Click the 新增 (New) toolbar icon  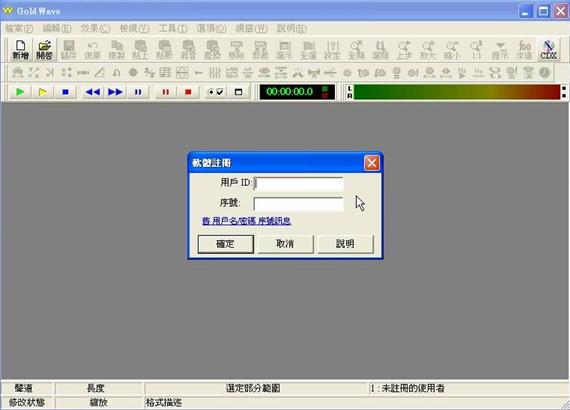21,49
